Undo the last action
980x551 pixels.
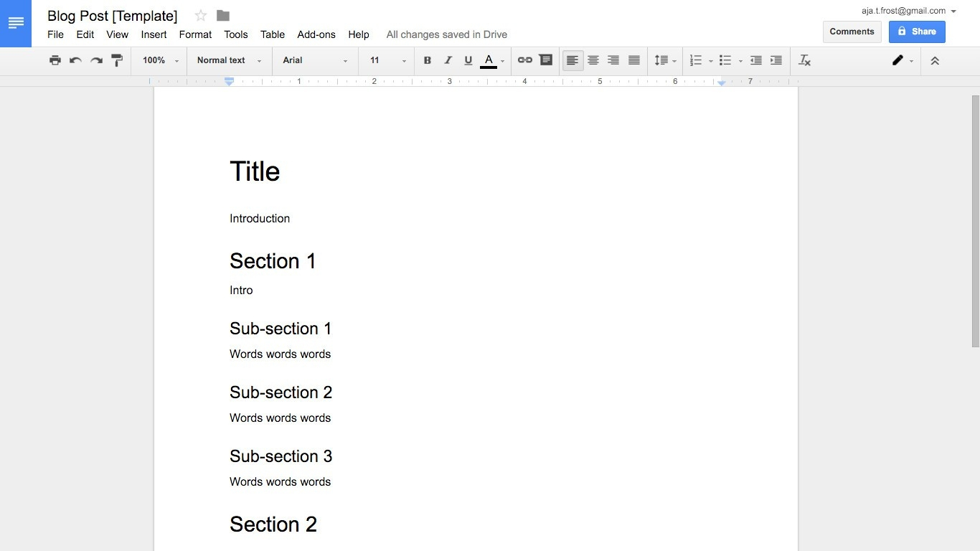[x=75, y=60]
